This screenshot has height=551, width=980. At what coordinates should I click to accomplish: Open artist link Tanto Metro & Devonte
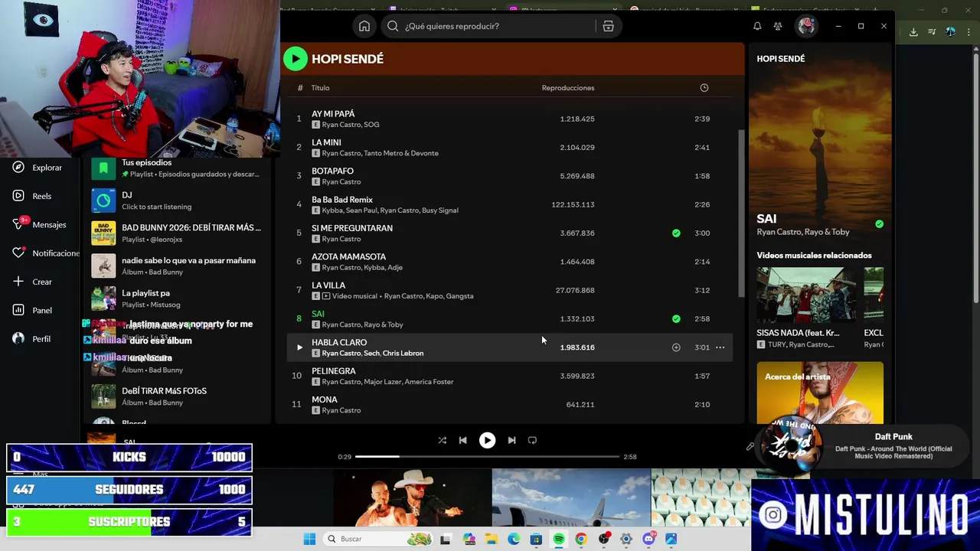coord(401,153)
